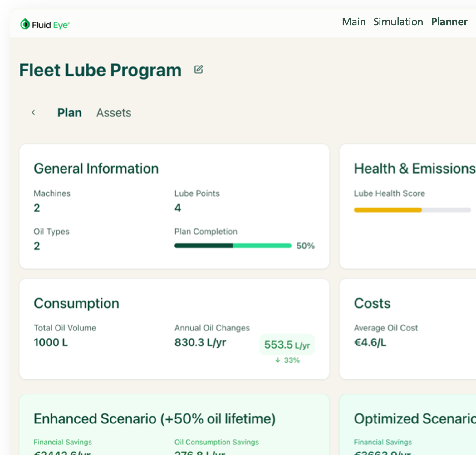Click the General Information card heading
Screen dimensions: 476x455
(x=96, y=169)
